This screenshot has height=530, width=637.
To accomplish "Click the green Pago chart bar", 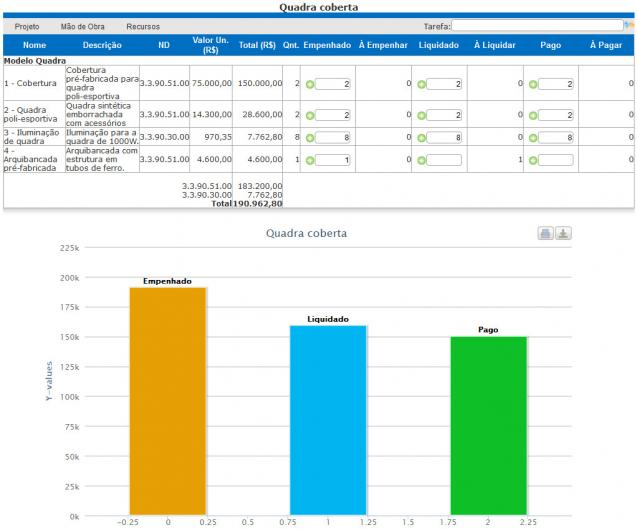I will [487, 425].
